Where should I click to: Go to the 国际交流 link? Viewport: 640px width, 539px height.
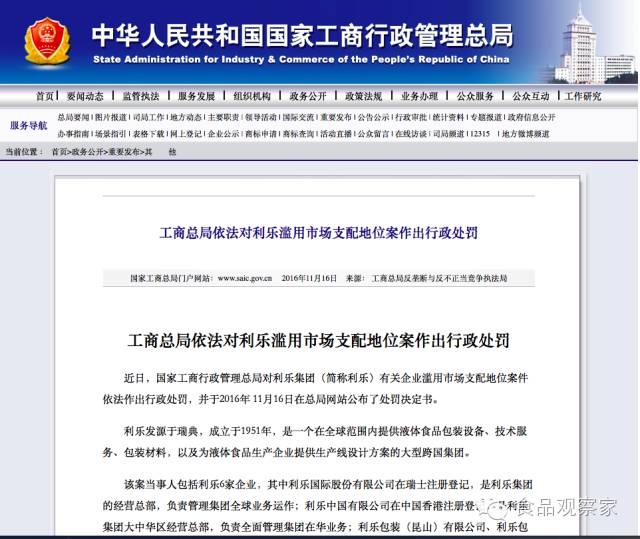(298, 118)
